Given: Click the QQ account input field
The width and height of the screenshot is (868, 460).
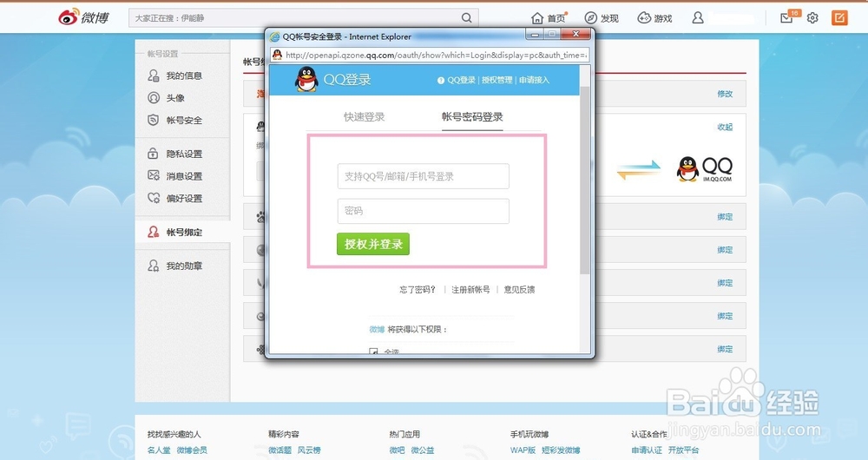Looking at the screenshot, I should tap(423, 176).
